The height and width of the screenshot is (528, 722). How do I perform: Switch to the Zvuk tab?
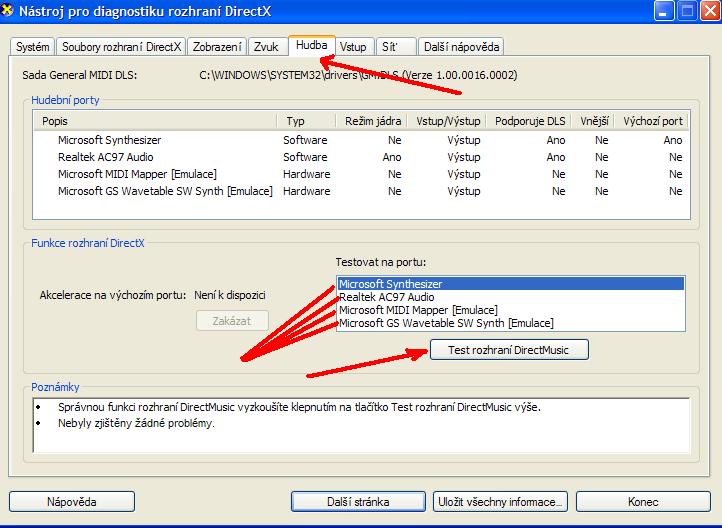266,47
